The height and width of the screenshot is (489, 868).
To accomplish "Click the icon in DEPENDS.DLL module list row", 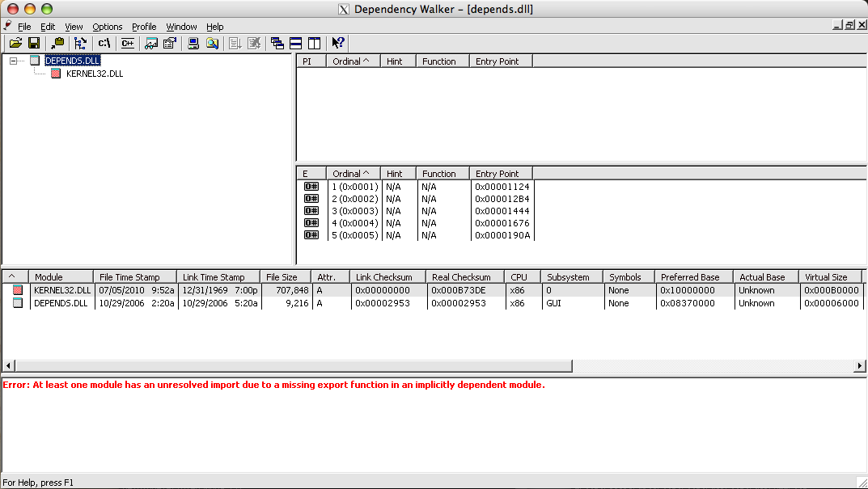I will [18, 303].
